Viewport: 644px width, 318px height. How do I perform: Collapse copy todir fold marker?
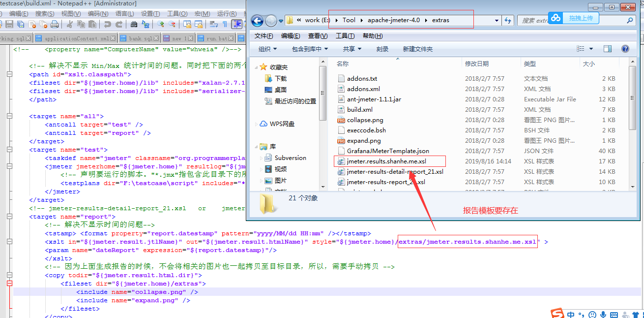(x=9, y=275)
